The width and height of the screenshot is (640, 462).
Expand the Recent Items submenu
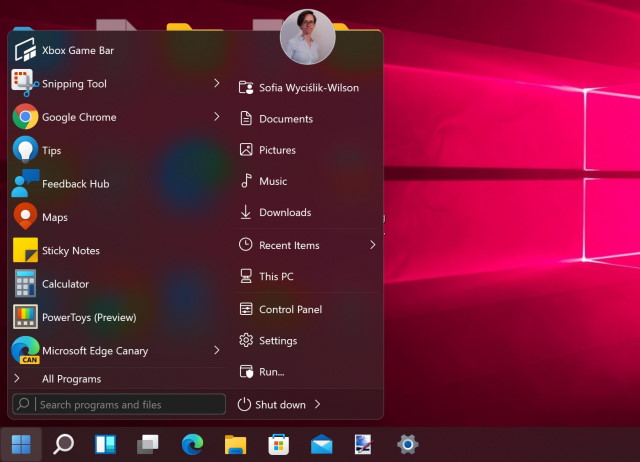[373, 245]
